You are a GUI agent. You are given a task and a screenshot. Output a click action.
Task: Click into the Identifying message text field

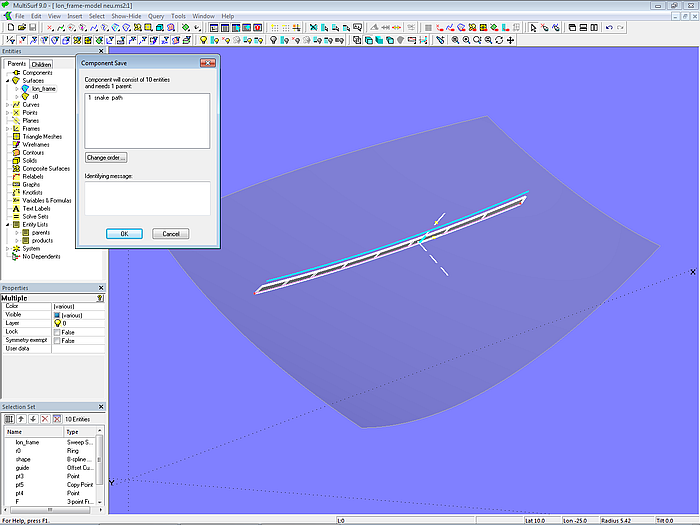(x=146, y=198)
